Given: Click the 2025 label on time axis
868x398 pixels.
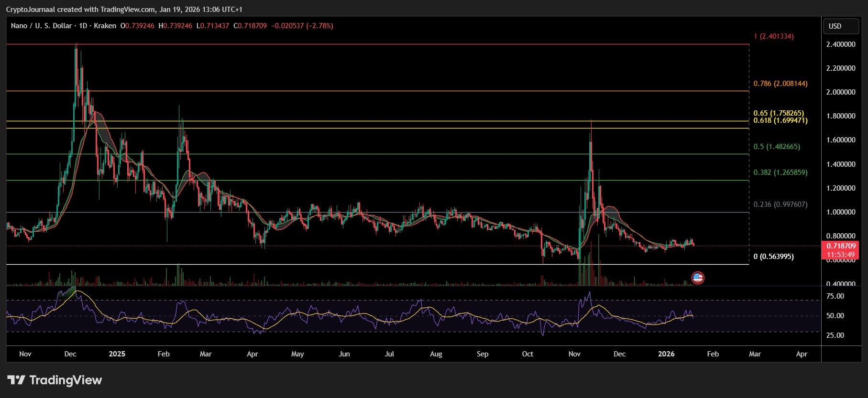Looking at the screenshot, I should coord(117,354).
